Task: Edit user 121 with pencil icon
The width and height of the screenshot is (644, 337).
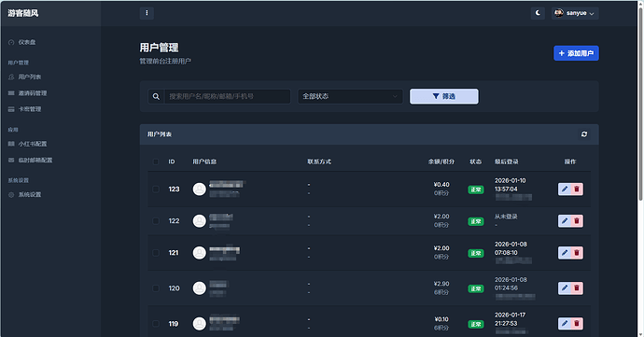Action: pyautogui.click(x=565, y=253)
